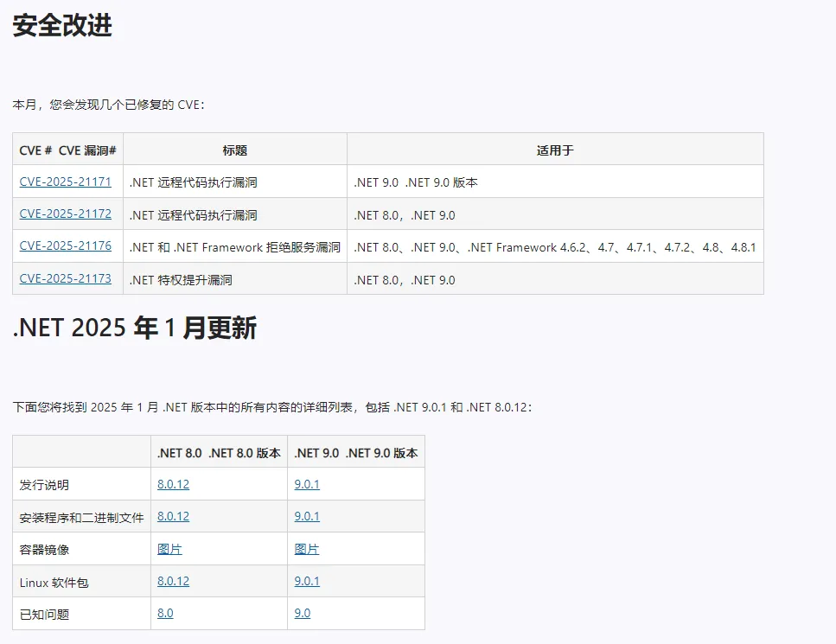Open 8.0.12 link in 安装程序和二进制文件 row

click(173, 516)
